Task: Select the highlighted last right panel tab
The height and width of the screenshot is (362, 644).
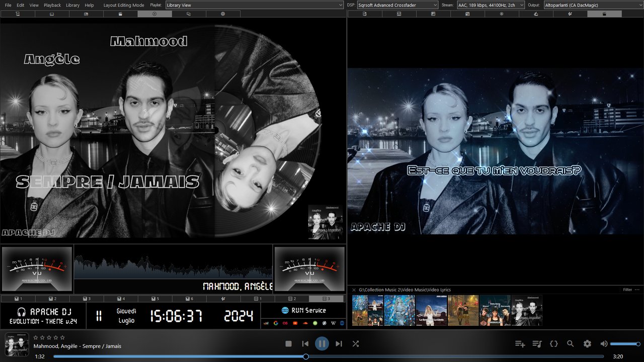Action: (604, 14)
